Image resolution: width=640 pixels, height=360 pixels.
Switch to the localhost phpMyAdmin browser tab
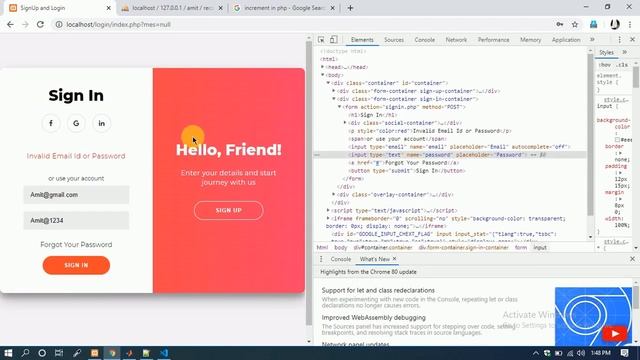tap(172, 8)
